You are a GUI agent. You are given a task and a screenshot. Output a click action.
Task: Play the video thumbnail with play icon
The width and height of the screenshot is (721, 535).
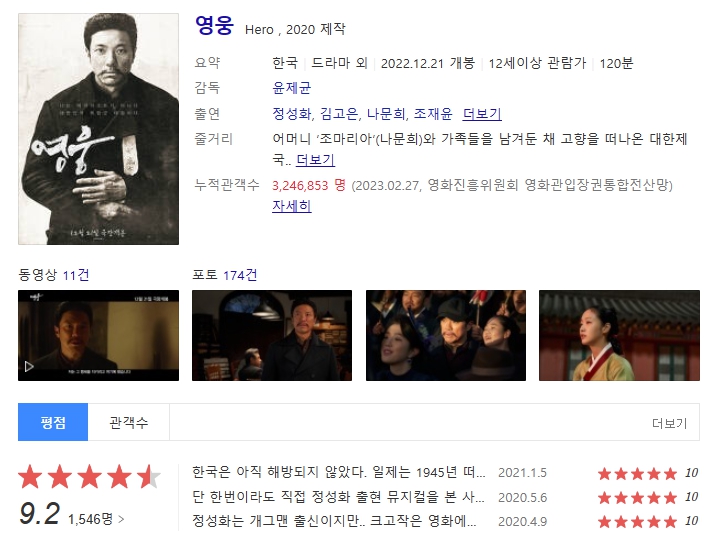click(x=98, y=335)
